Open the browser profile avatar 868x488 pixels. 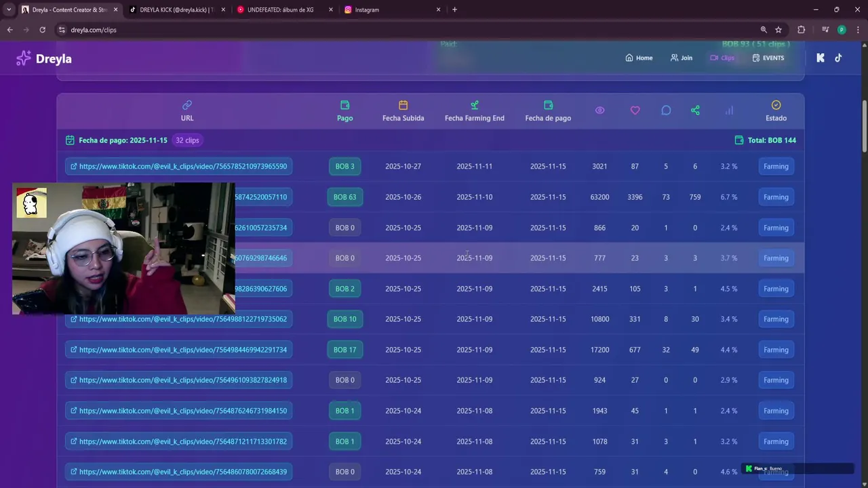(842, 30)
